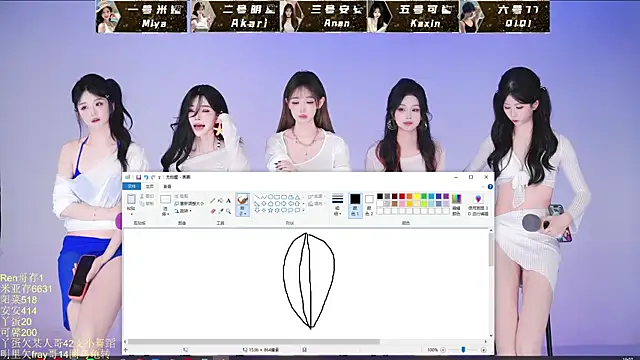Click the Akari banner at top

tap(235, 17)
